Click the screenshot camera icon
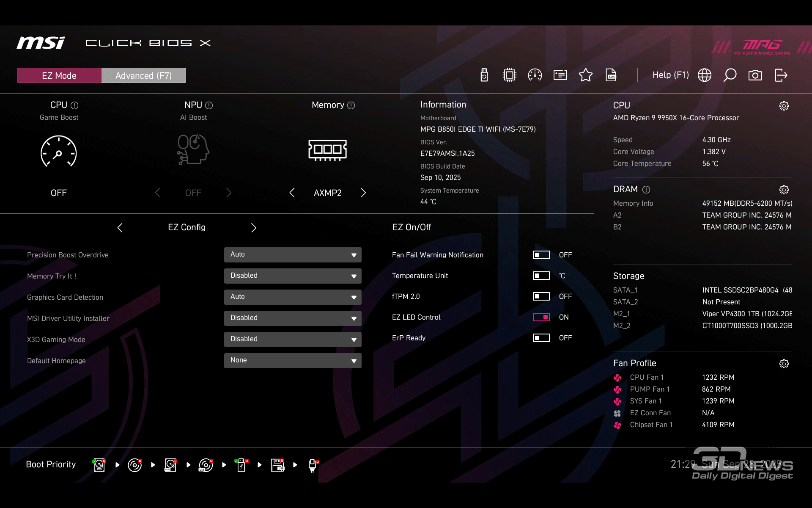This screenshot has height=508, width=812. [755, 75]
